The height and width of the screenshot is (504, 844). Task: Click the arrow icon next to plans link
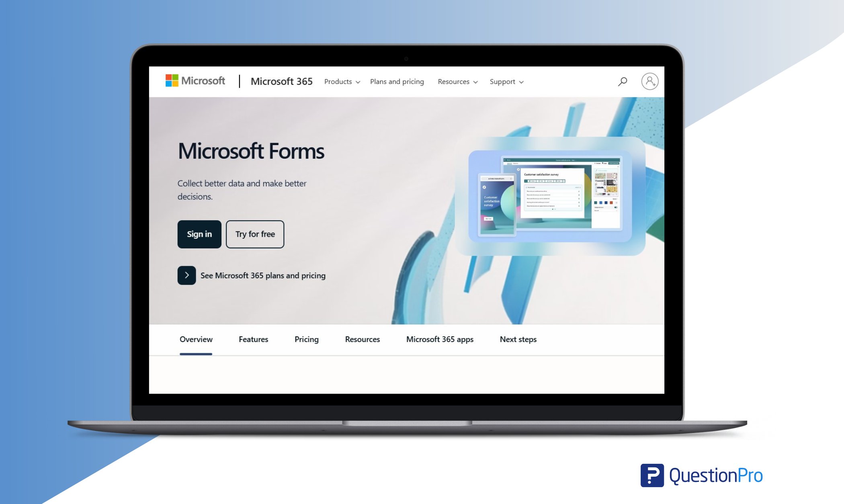click(186, 275)
